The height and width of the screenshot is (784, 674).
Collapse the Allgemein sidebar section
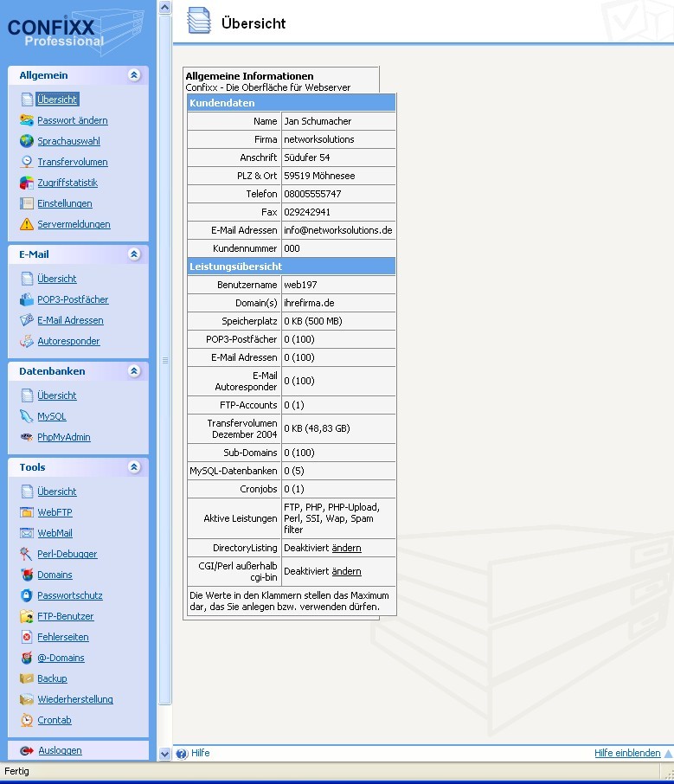pyautogui.click(x=133, y=75)
